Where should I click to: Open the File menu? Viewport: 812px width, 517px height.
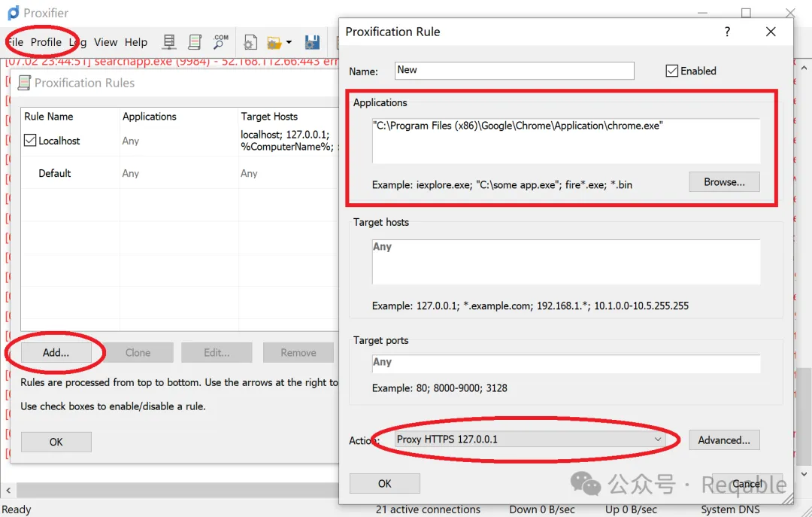(x=15, y=42)
